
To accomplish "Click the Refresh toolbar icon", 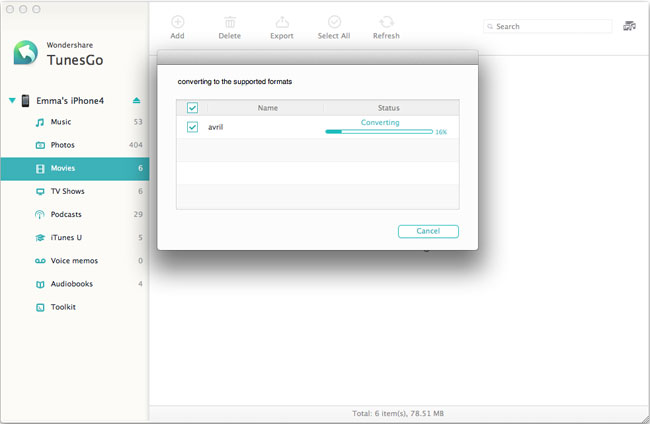I will click(x=386, y=22).
